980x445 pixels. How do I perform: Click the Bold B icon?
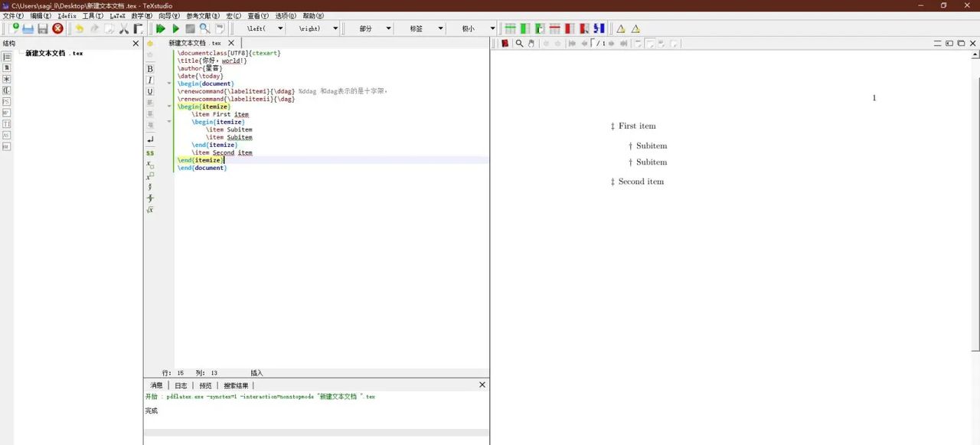[x=150, y=69]
